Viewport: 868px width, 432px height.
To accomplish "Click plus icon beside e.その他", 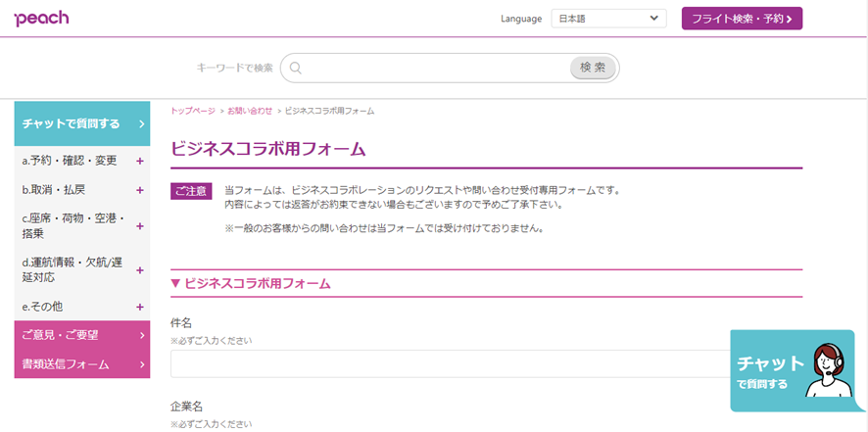I will [140, 307].
